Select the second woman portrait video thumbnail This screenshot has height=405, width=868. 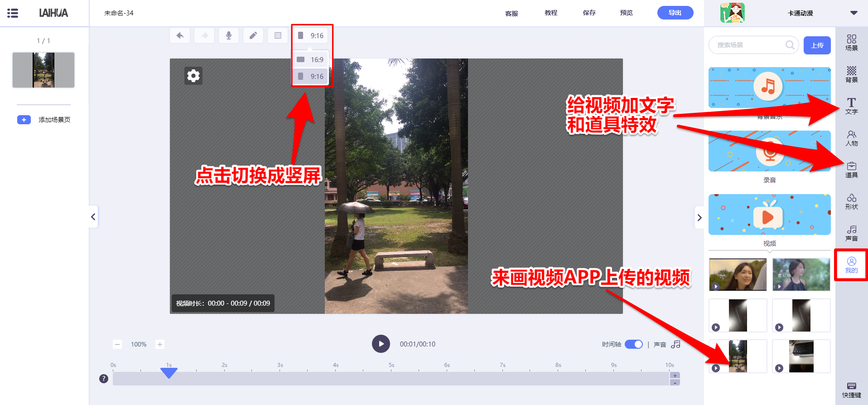click(x=801, y=274)
